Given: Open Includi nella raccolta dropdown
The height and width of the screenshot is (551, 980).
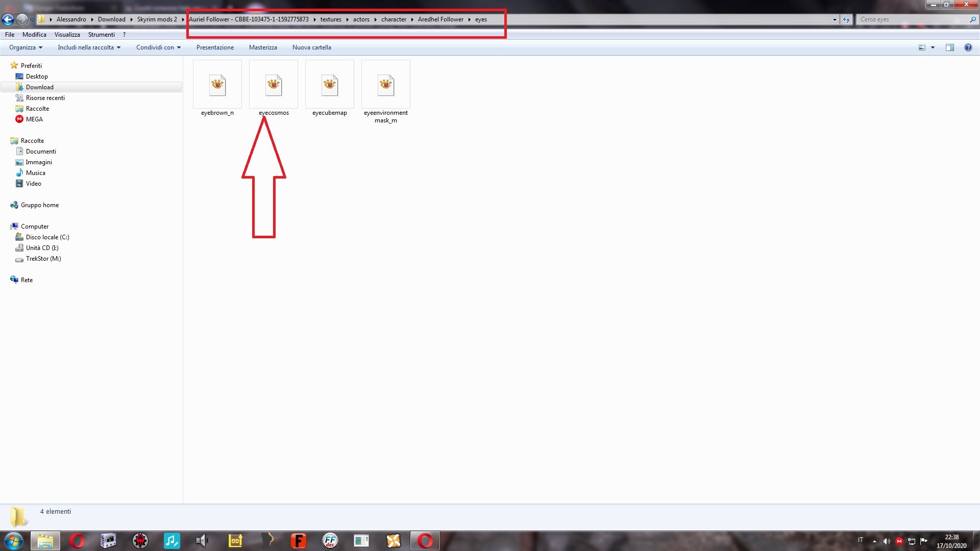Looking at the screenshot, I should 89,47.
